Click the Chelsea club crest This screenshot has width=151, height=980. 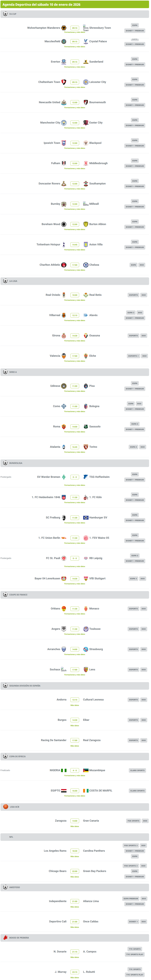point(86,265)
